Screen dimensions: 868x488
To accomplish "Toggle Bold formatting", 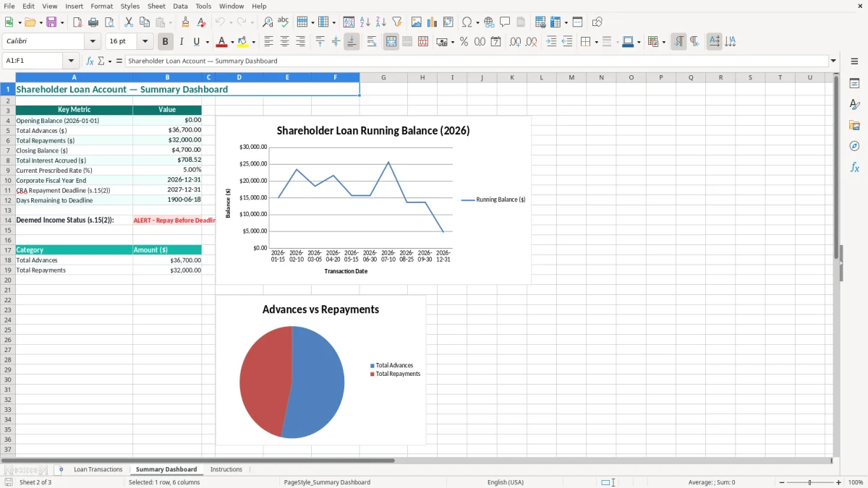I will tap(166, 42).
